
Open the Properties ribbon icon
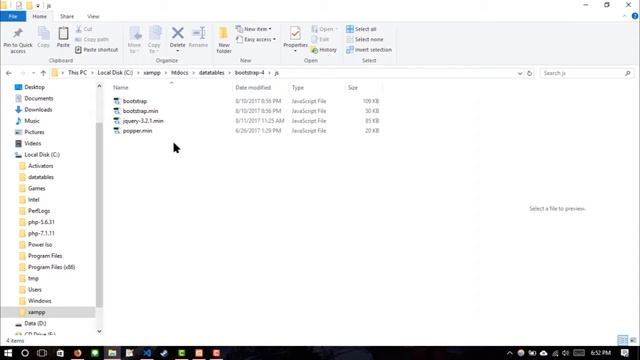pos(295,33)
